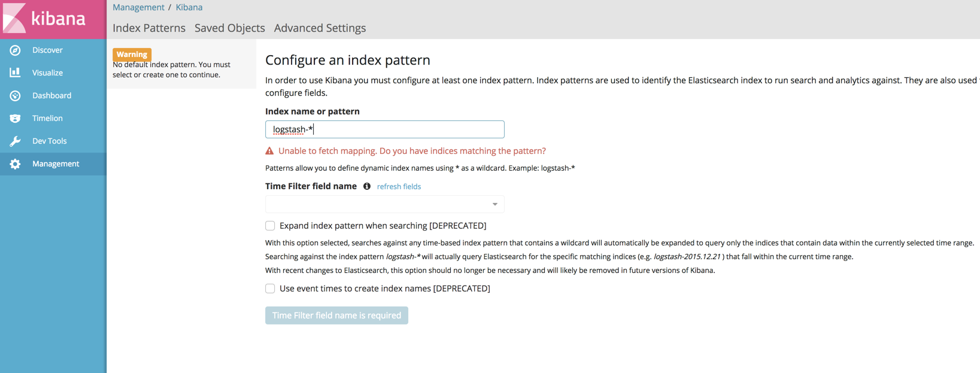Click the Expand index pattern when searching label
Screen dimensions: 980x373
pos(383,226)
